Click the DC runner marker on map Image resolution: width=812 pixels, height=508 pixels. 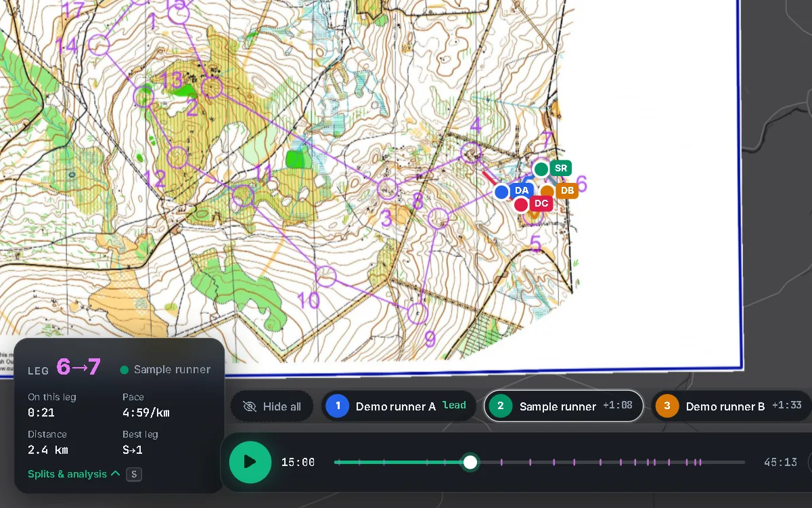[x=521, y=204]
